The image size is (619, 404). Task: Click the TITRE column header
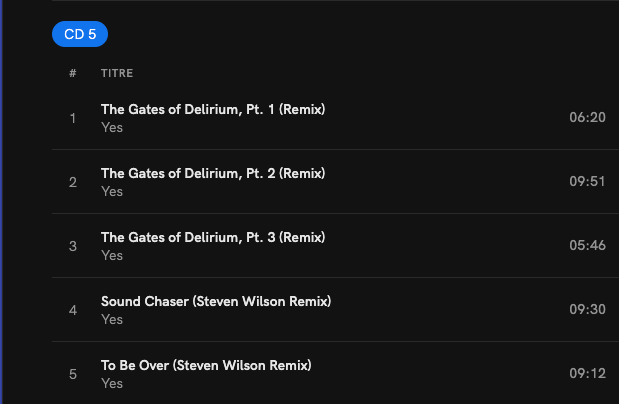click(x=117, y=73)
